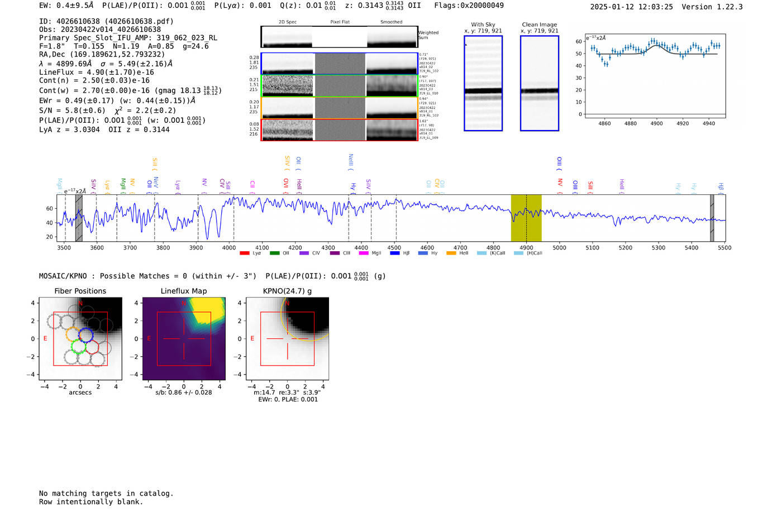Select the orange HeII legend swatch

tap(451, 253)
